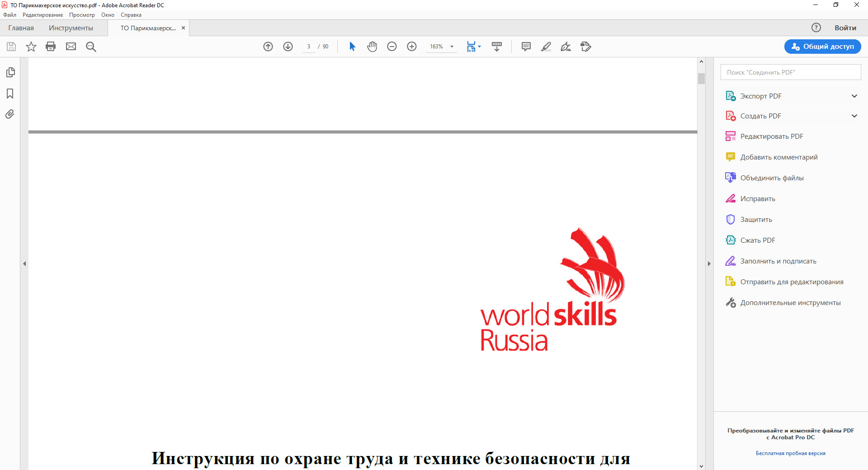Switch to the Главная tab
Screen dimensions: 868x470
tap(21, 28)
